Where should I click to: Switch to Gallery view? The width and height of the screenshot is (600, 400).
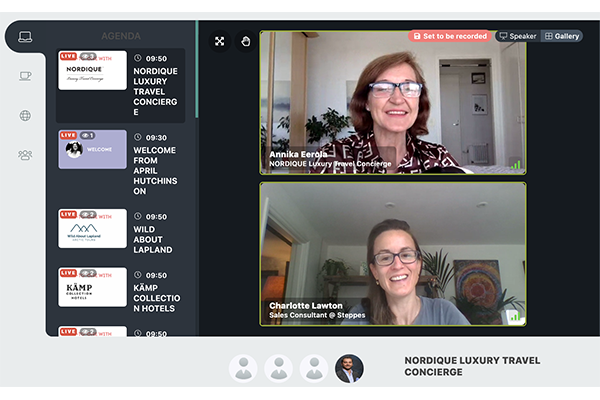tap(562, 36)
